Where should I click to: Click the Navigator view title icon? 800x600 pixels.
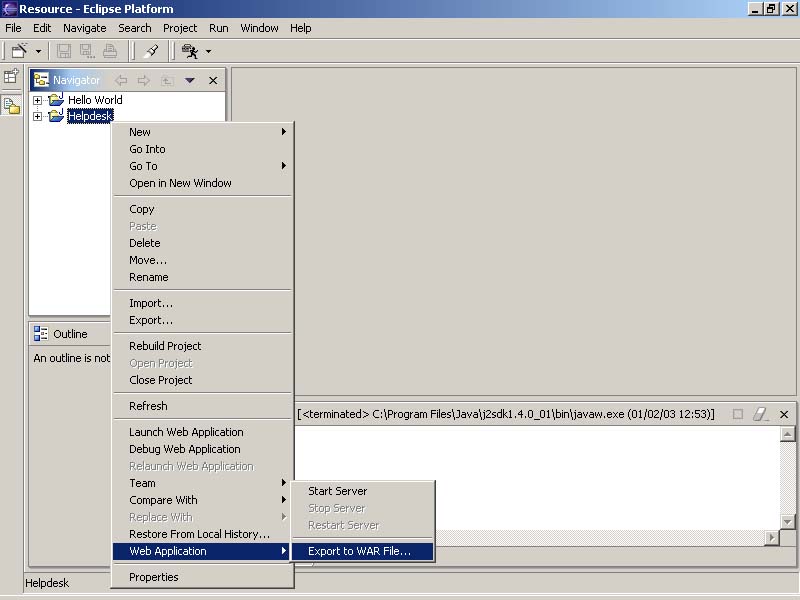[41, 80]
